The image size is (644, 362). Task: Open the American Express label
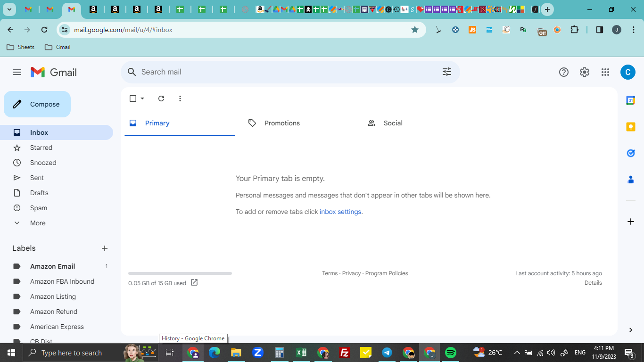[57, 327]
